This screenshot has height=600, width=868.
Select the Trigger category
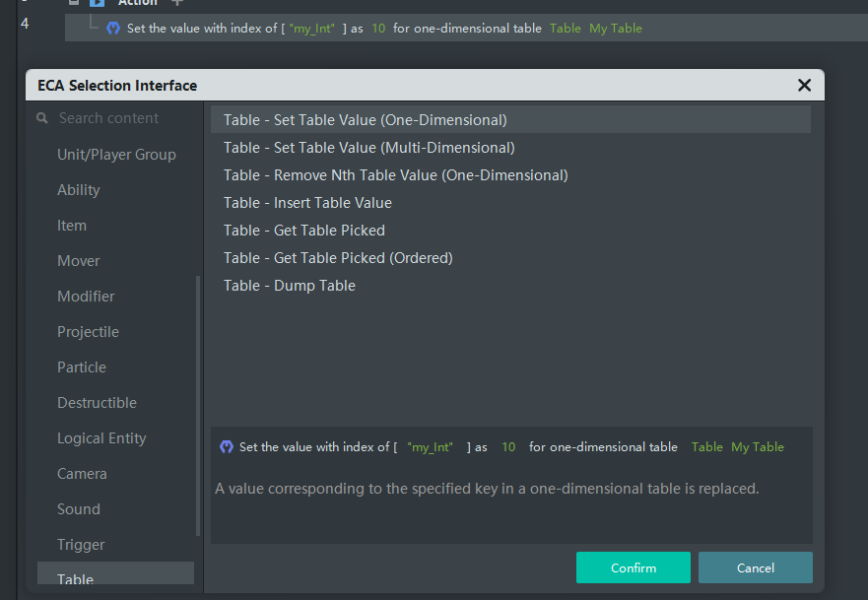point(81,544)
